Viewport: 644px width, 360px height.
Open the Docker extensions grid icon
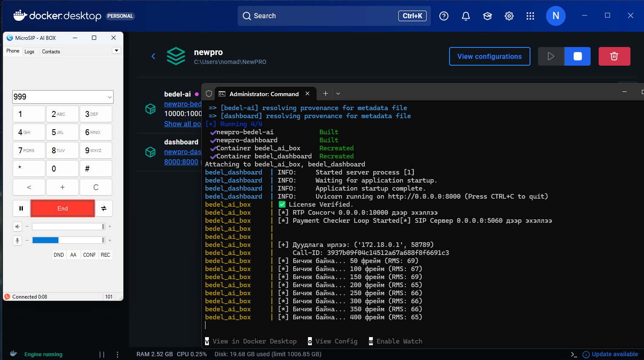[530, 16]
